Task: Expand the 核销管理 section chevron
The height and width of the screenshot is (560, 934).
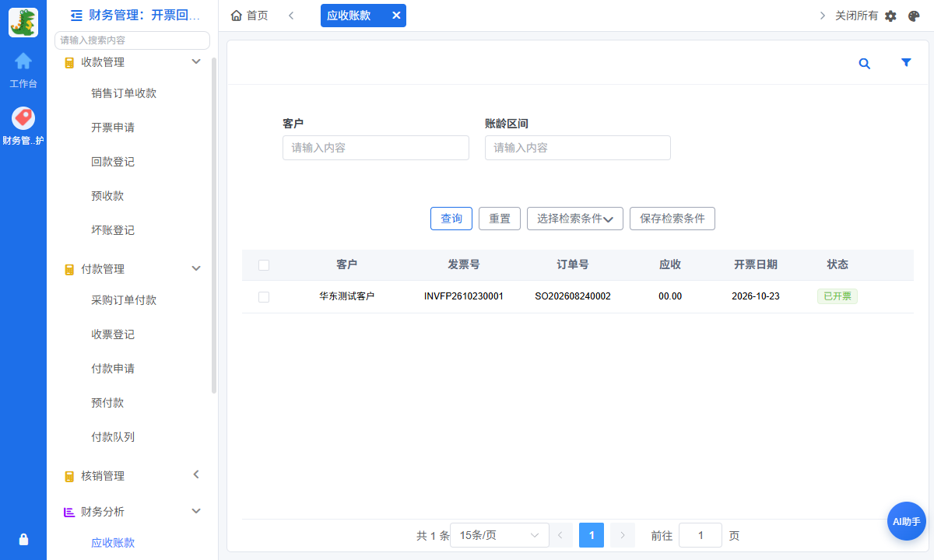Action: pyautogui.click(x=196, y=474)
